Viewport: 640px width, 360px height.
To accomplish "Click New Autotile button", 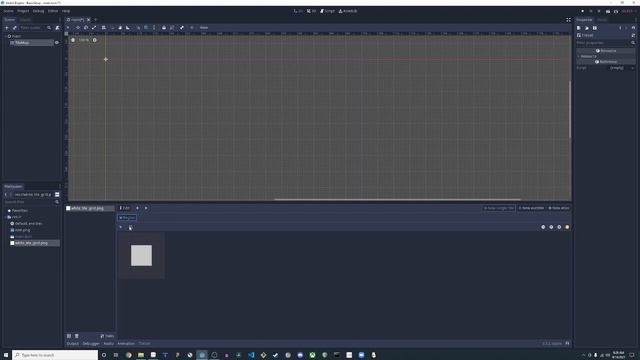I will (531, 208).
